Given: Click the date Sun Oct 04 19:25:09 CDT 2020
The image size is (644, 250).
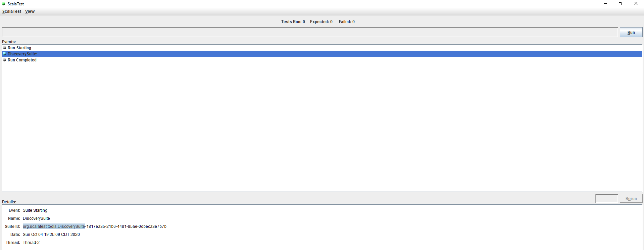Looking at the screenshot, I should coord(51,235).
